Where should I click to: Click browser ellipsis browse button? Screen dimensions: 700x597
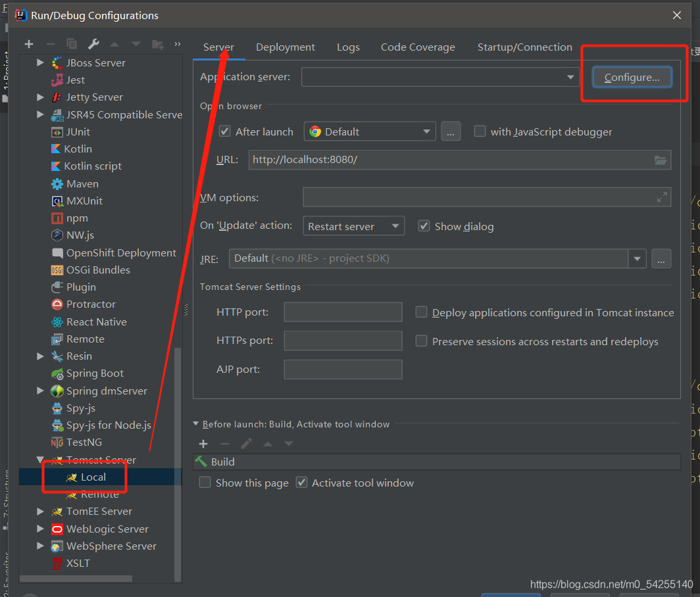coord(451,131)
